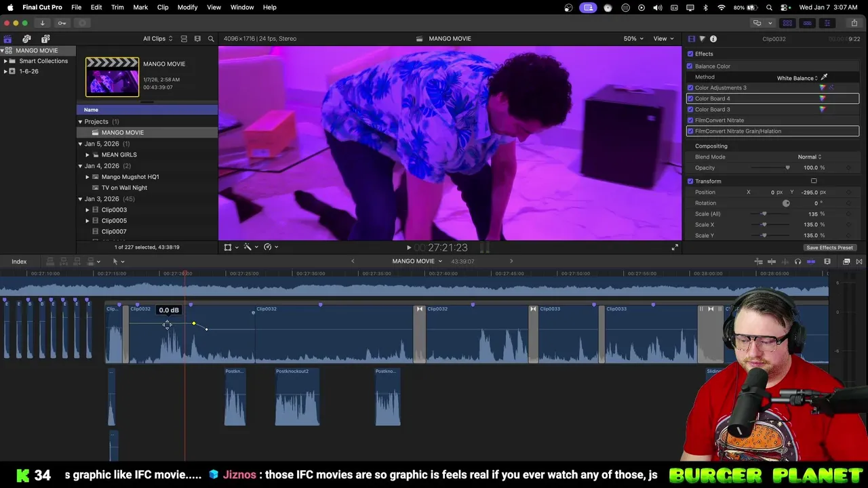Open the Info inspector icon
868x488 pixels.
click(x=713, y=39)
